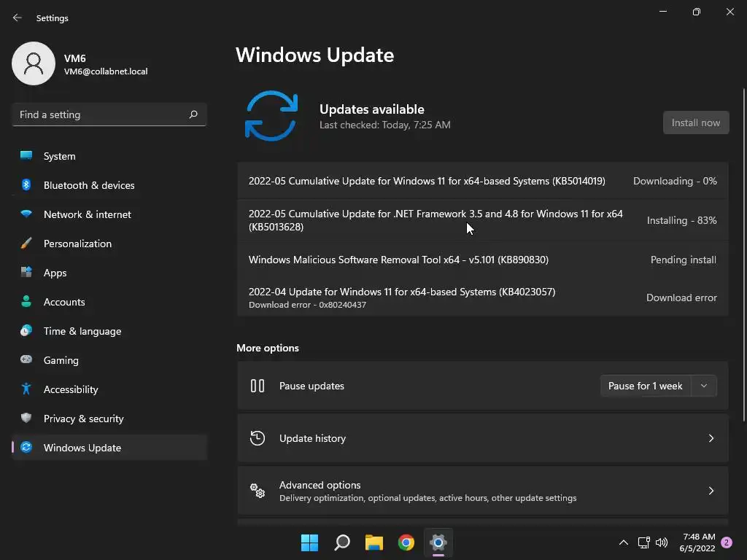Click the 'Downloading - 0%' status
This screenshot has height=560, width=747.
click(x=675, y=181)
